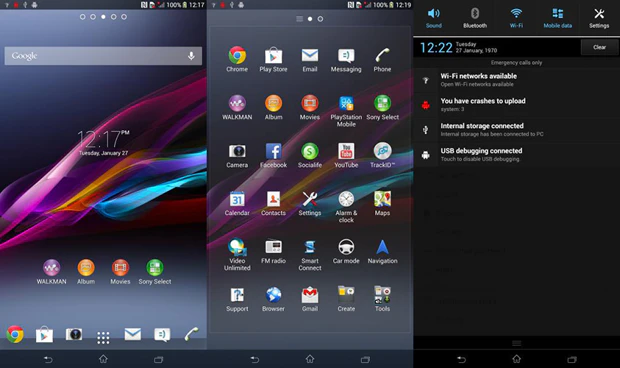620x368 pixels.
Task: Open Sony Select on the home screen
Action: pos(155,272)
